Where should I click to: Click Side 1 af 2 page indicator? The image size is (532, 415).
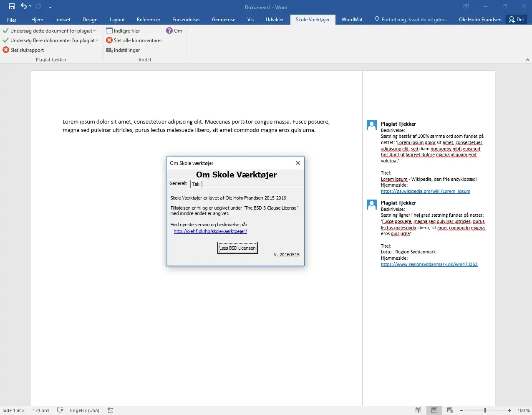[14, 410]
